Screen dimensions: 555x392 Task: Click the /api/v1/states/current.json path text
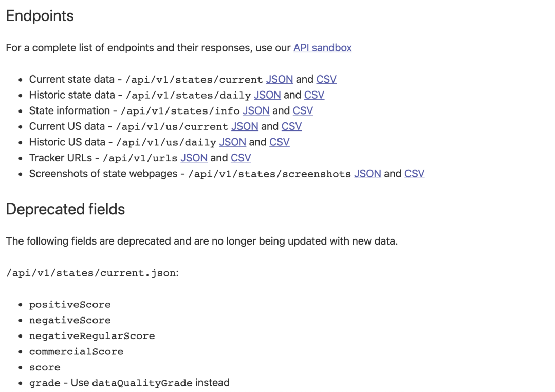(90, 273)
